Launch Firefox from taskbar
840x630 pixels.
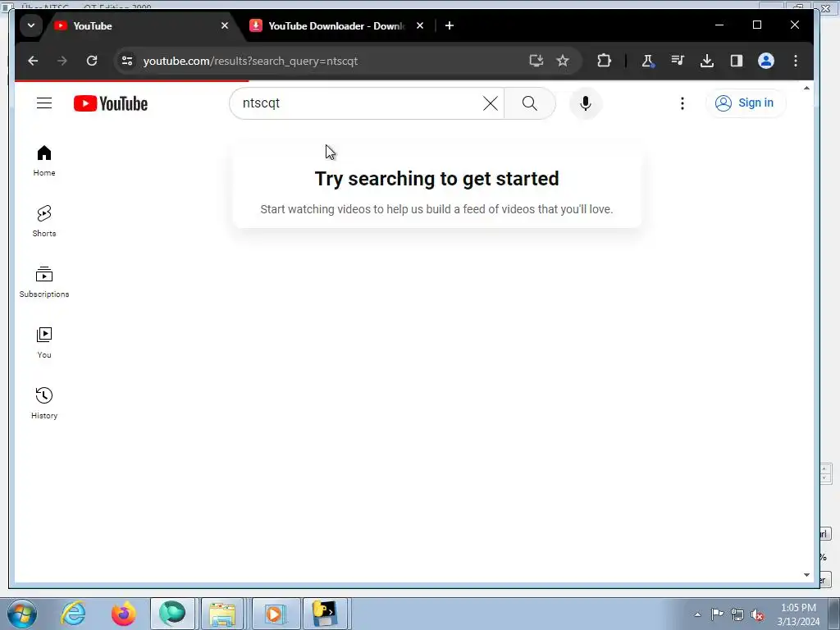click(124, 614)
